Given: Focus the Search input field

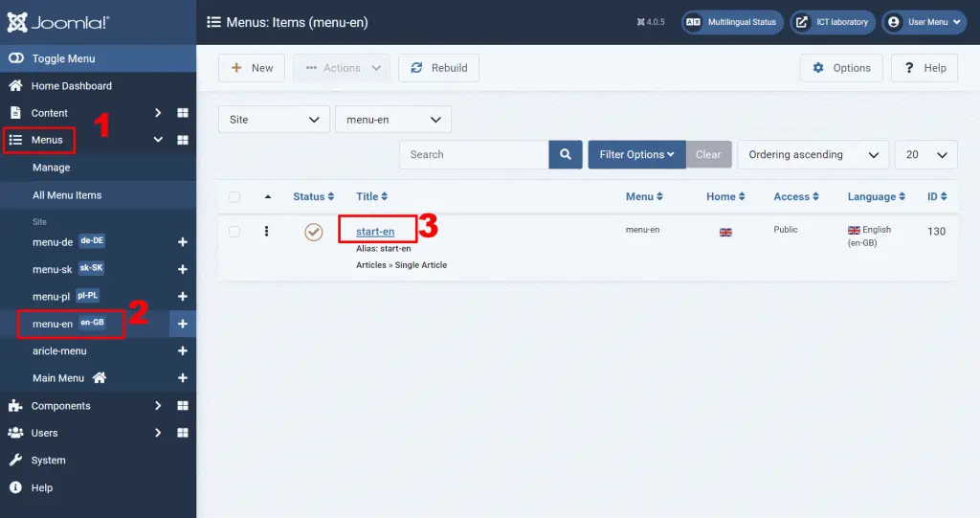Looking at the screenshot, I should (x=475, y=154).
